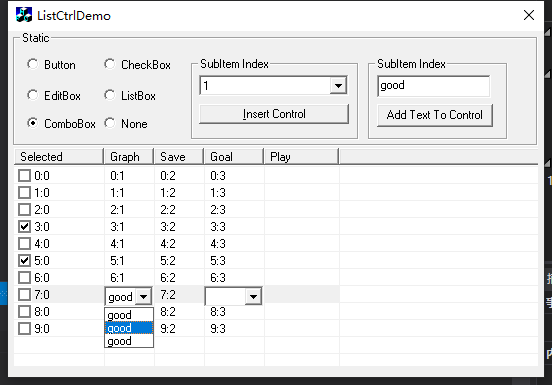Check the checkbox for row 4:0
This screenshot has height=385, width=552.
24,244
